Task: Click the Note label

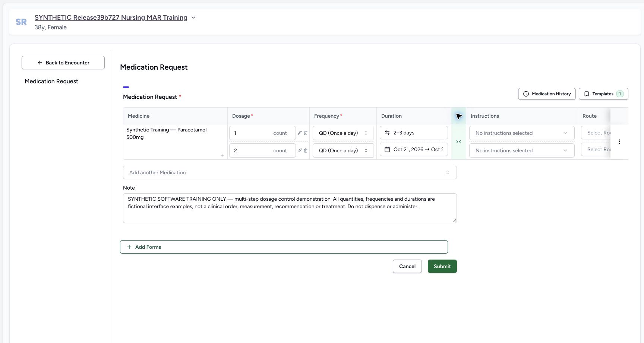Action: pyautogui.click(x=129, y=188)
